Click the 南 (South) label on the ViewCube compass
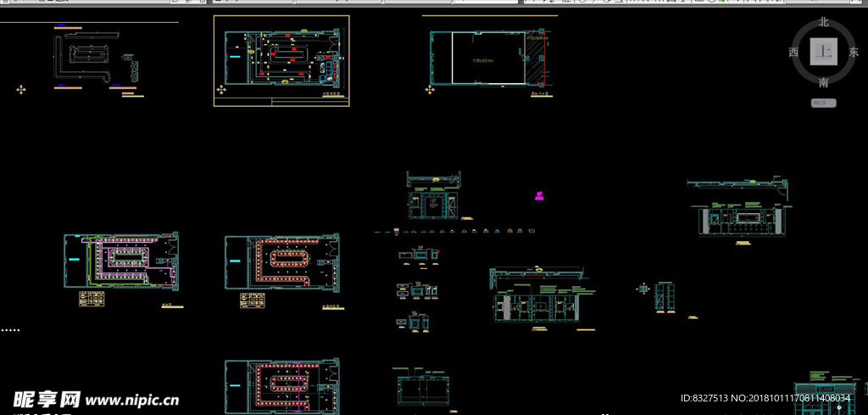The height and width of the screenshot is (415, 868). coord(823,83)
